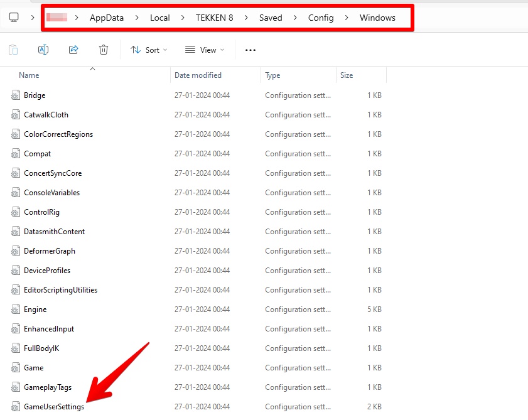
Task: Click the Rename icon in toolbar
Action: point(43,50)
